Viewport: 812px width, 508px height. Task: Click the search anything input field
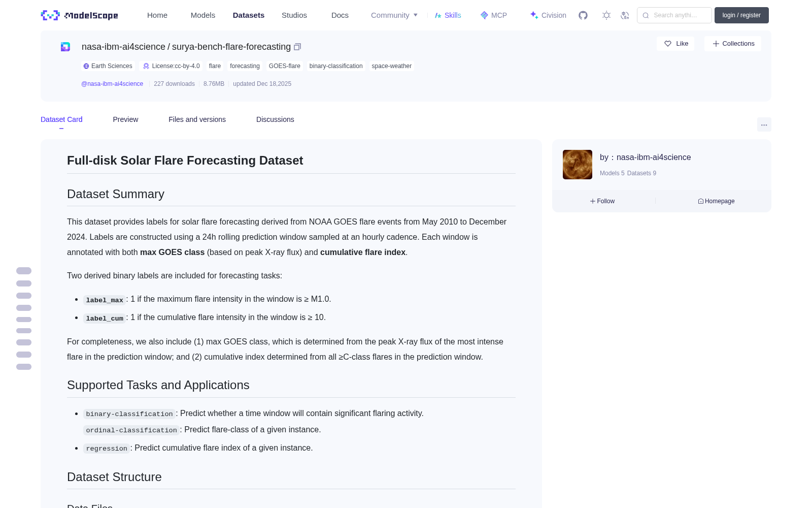[x=674, y=15]
